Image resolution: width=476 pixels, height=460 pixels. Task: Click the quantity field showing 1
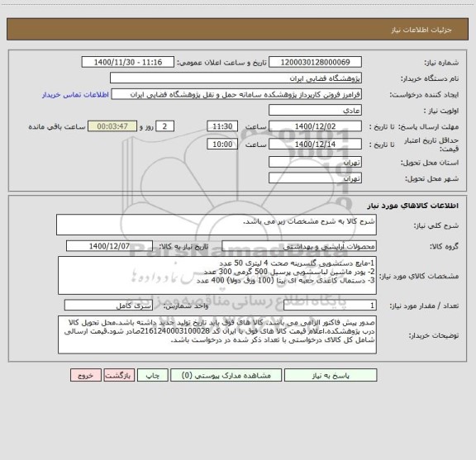point(330,306)
